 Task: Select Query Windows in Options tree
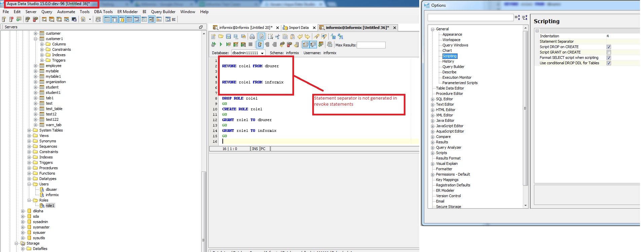point(455,45)
